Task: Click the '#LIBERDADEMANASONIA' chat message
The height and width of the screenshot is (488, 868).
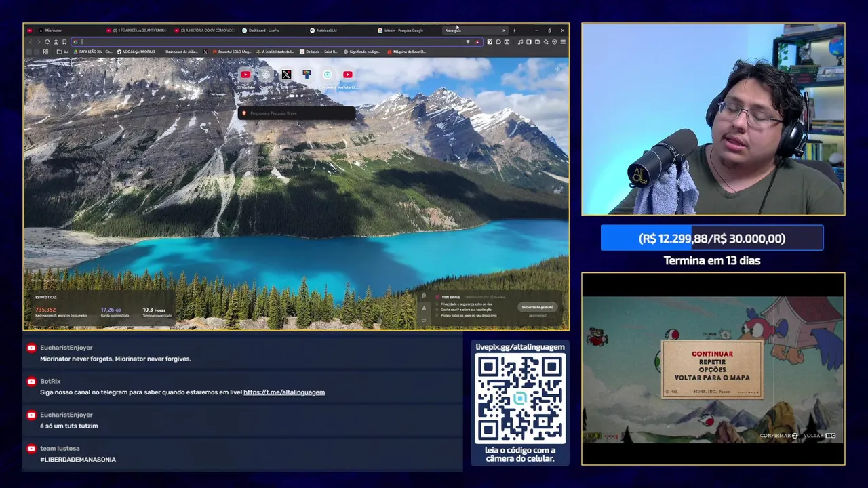Action: [78, 460]
